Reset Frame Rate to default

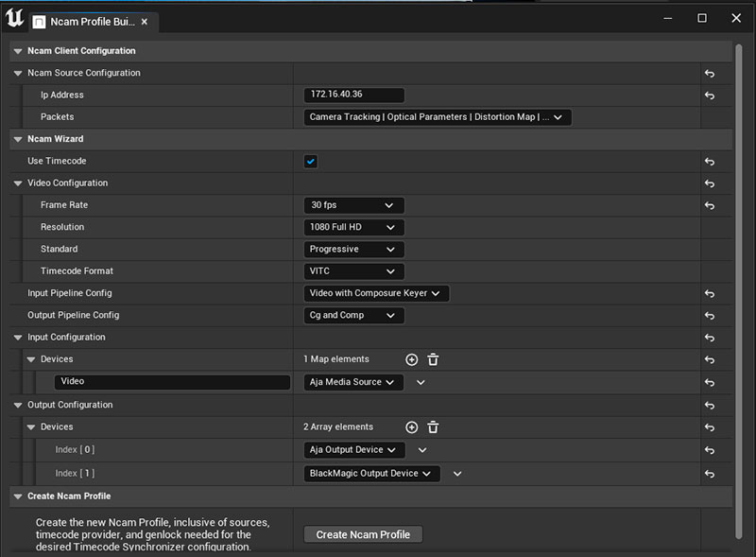tap(710, 205)
